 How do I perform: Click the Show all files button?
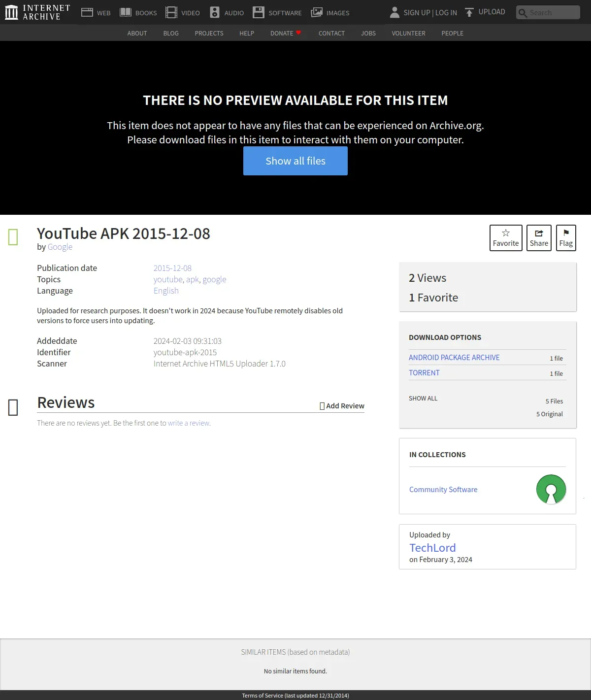(x=295, y=161)
